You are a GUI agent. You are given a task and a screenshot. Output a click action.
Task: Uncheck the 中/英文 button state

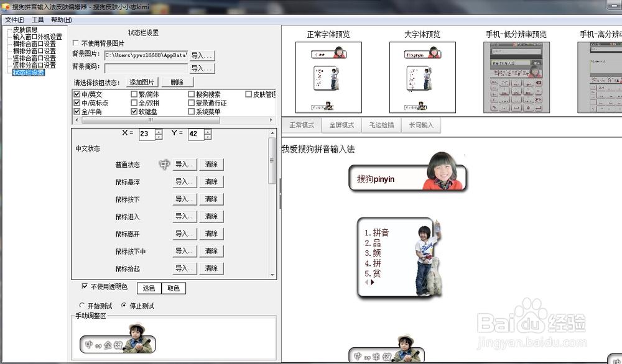click(77, 94)
